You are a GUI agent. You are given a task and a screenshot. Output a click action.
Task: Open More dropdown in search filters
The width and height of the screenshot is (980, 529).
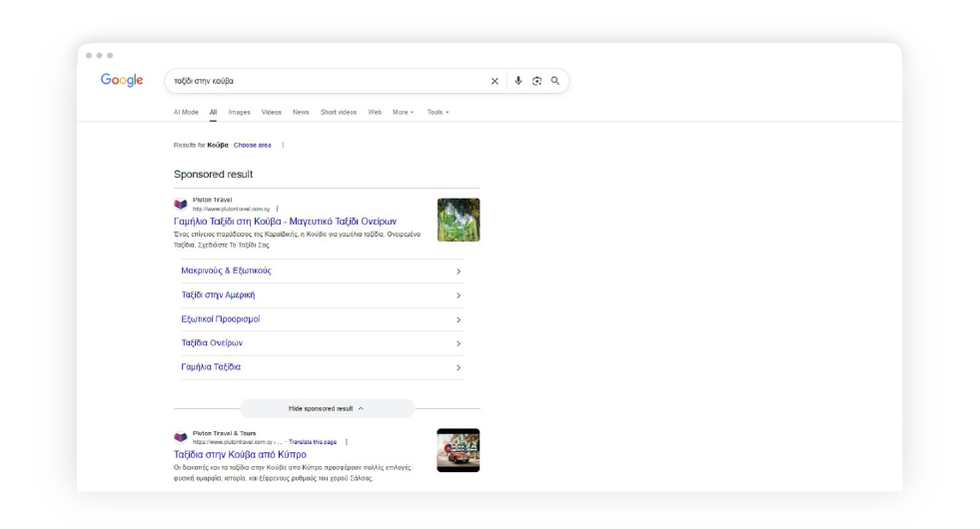click(403, 112)
